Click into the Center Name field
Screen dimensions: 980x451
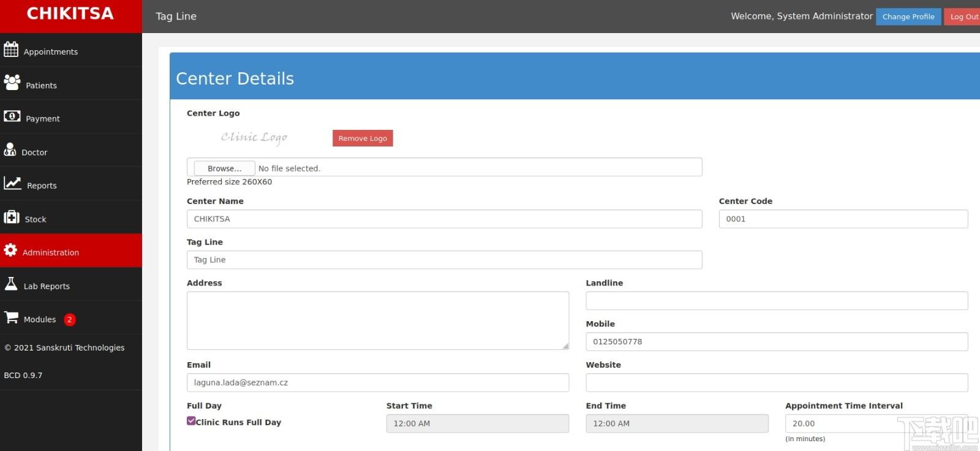click(x=445, y=219)
